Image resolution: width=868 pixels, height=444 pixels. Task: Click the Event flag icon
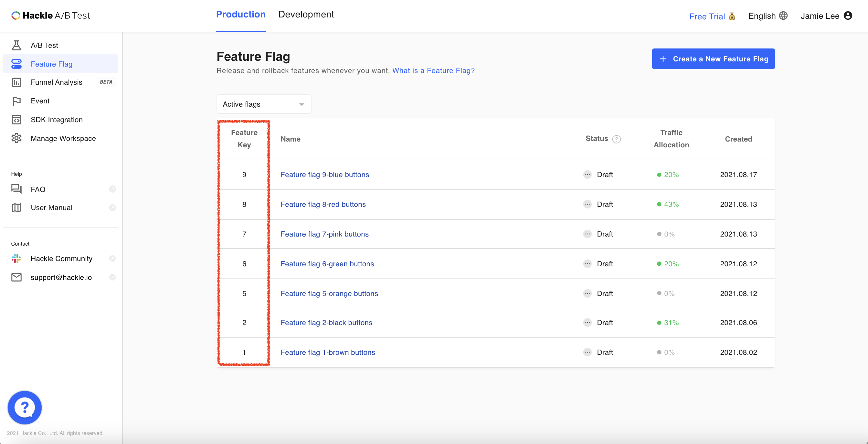pos(16,101)
